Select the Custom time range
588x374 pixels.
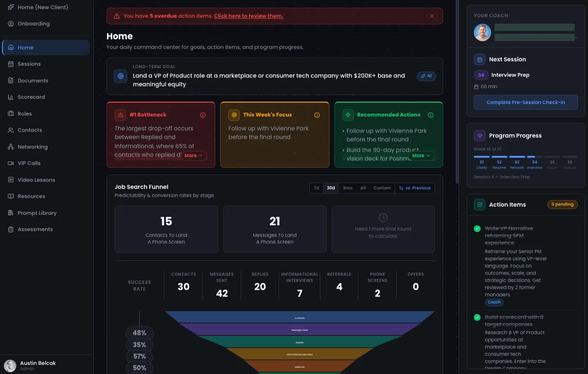(382, 188)
